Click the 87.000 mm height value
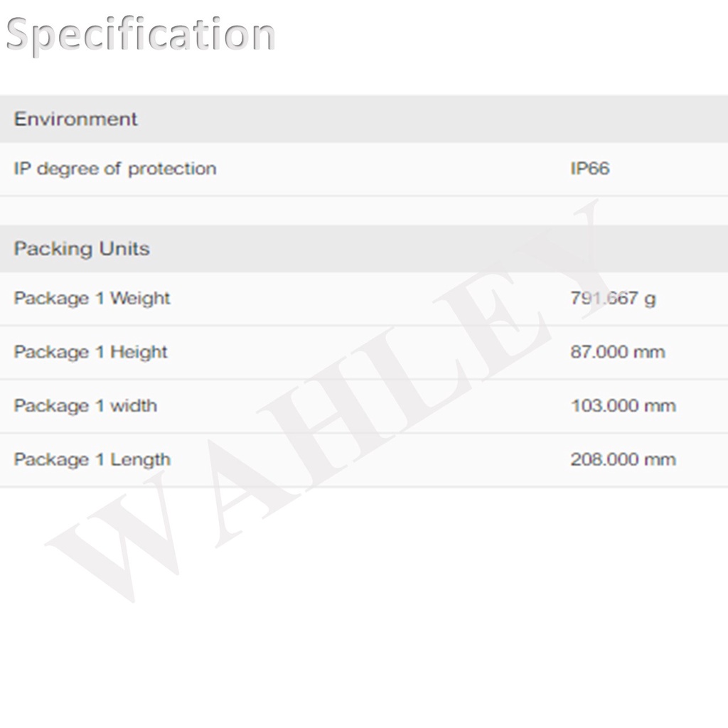 click(617, 352)
